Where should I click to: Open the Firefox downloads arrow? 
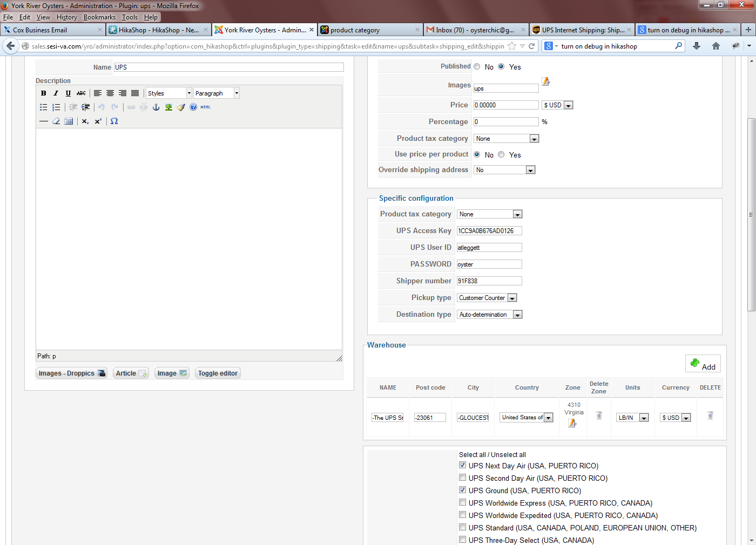pyautogui.click(x=697, y=46)
